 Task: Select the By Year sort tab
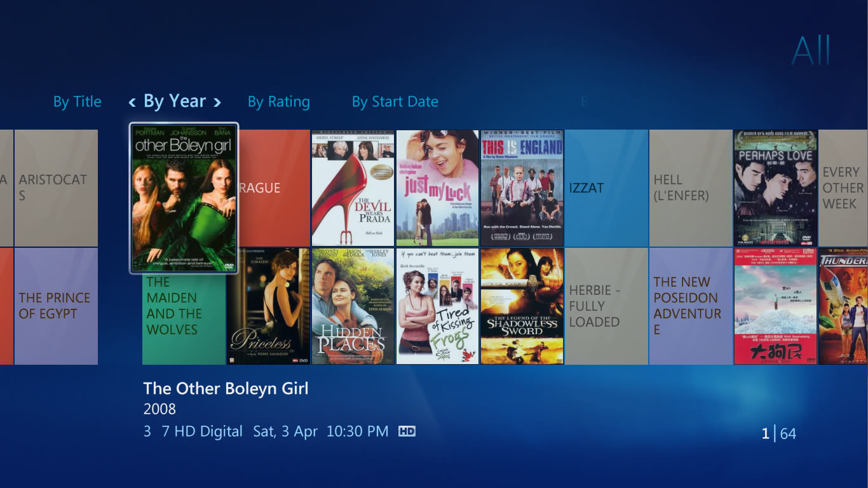(175, 101)
